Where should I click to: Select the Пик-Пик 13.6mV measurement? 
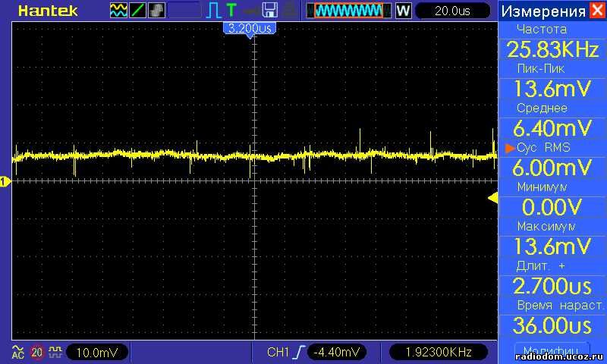point(552,81)
